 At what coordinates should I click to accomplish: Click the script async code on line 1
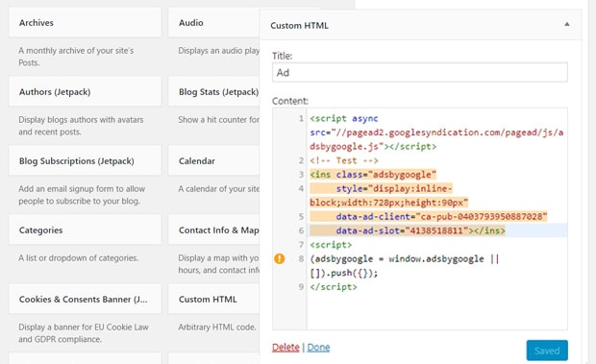click(x=344, y=118)
